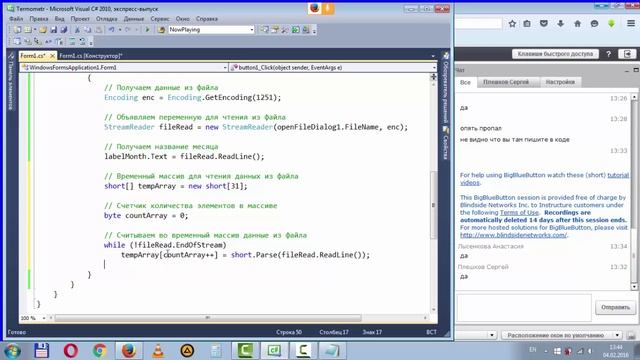
Task: Click the Save All toolbar icon
Action: pyautogui.click(x=64, y=30)
